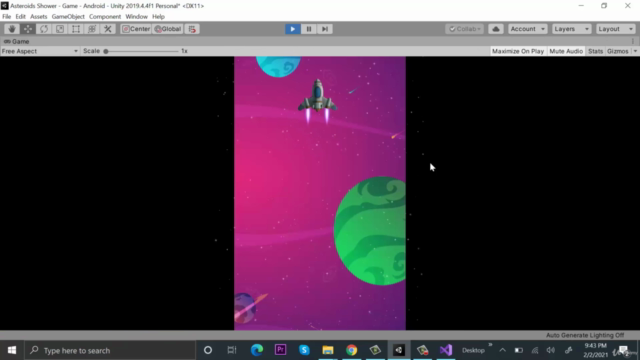Start Play mode

293,29
